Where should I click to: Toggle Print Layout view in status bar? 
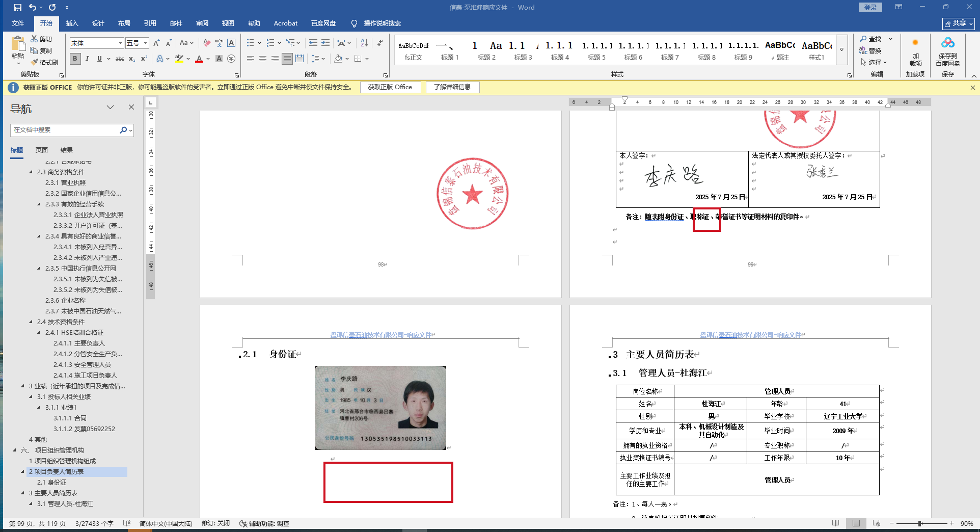856,523
